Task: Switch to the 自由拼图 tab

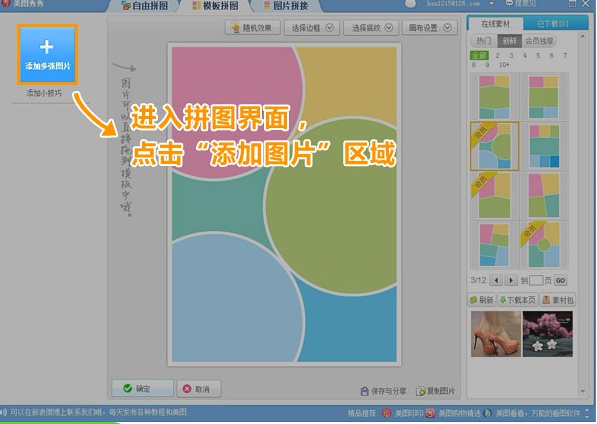Action: point(145,6)
